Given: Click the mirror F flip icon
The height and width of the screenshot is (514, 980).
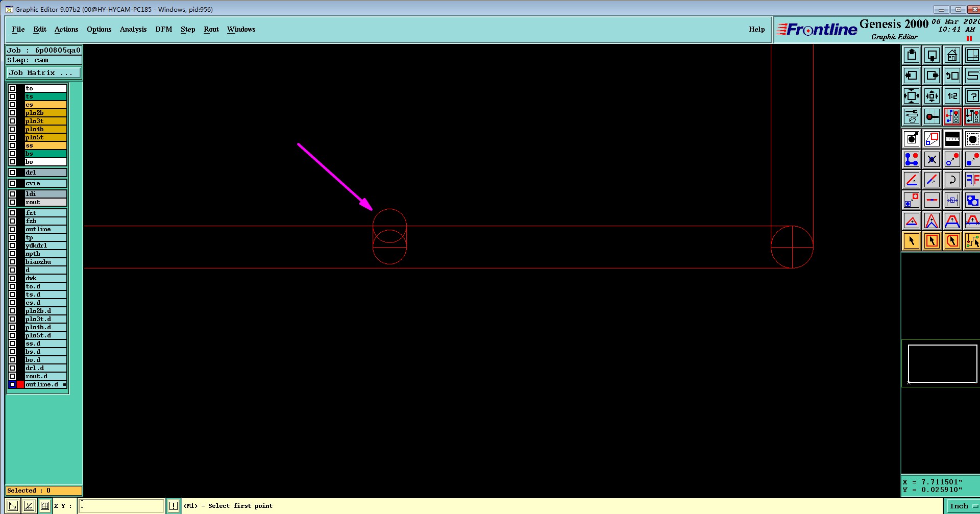Looking at the screenshot, I should (972, 180).
